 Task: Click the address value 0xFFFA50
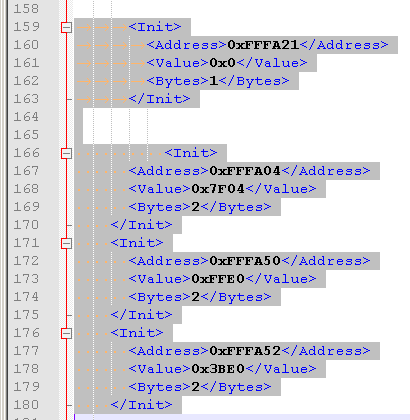click(245, 261)
